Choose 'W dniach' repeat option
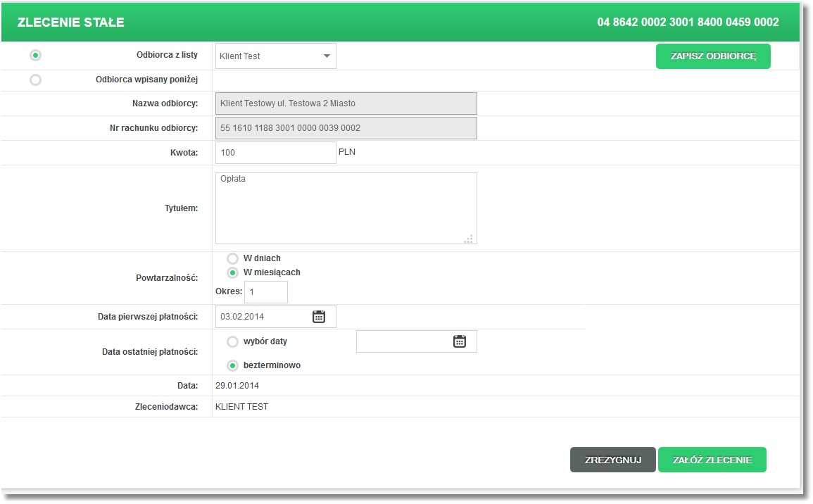The height and width of the screenshot is (504, 813). (x=233, y=258)
